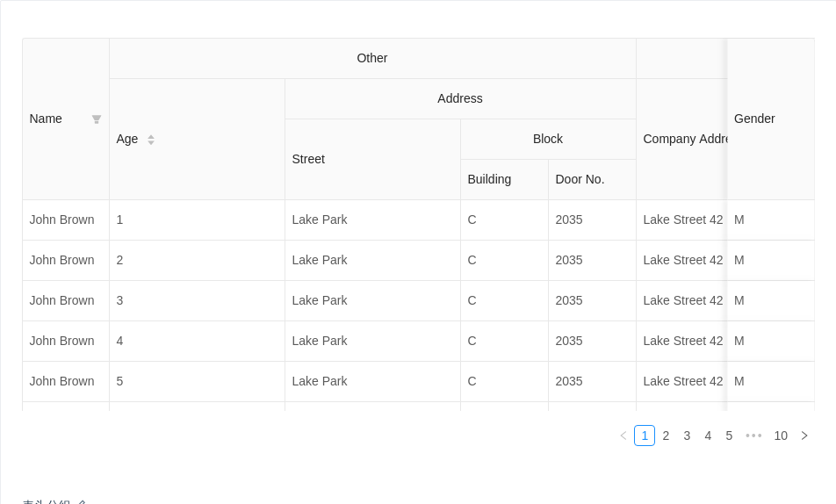Open page 4 in pagination

pos(708,436)
